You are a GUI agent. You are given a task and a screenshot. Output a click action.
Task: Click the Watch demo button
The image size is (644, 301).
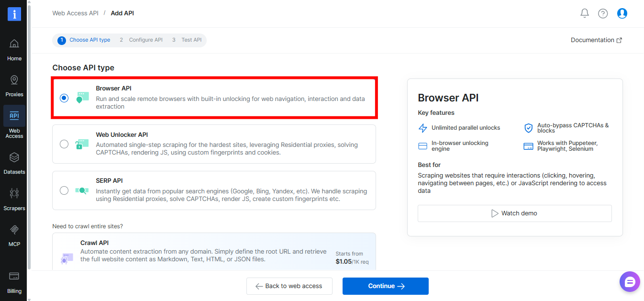pos(514,213)
